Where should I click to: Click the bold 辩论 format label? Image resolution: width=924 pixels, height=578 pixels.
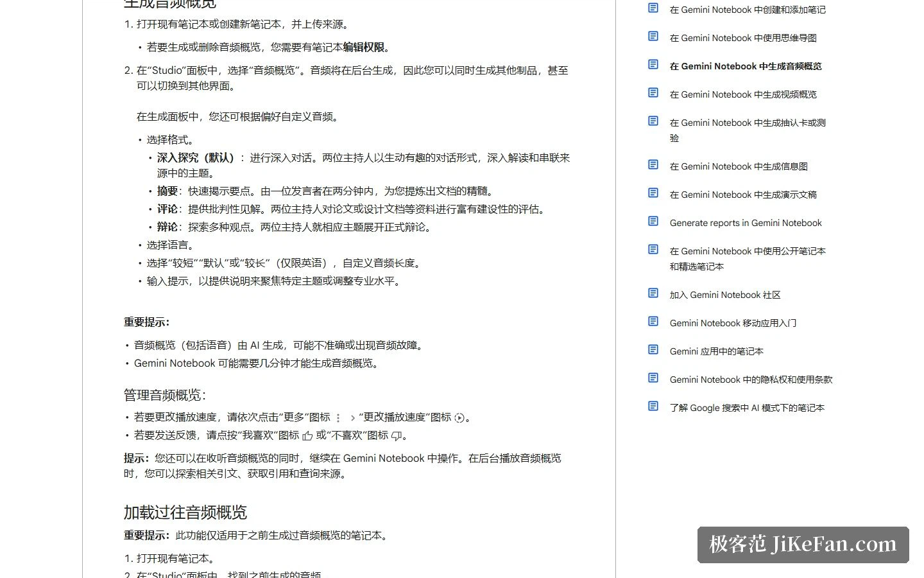point(167,227)
